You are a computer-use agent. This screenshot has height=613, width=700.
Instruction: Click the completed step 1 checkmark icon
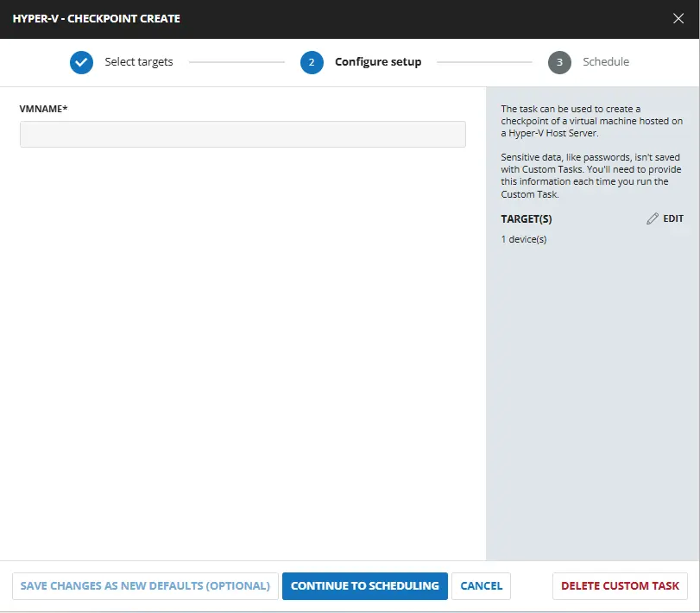pyautogui.click(x=81, y=62)
